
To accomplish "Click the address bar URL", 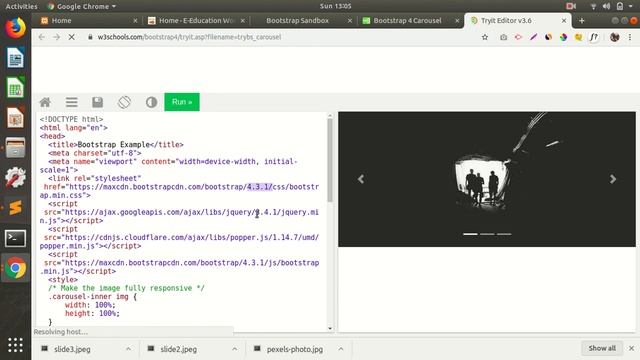I will [x=189, y=37].
